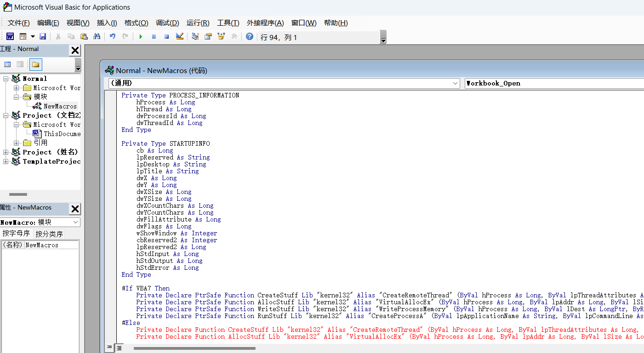Open the Insert object dropdown arrow
Image resolution: width=644 pixels, height=353 pixels.
click(x=33, y=36)
